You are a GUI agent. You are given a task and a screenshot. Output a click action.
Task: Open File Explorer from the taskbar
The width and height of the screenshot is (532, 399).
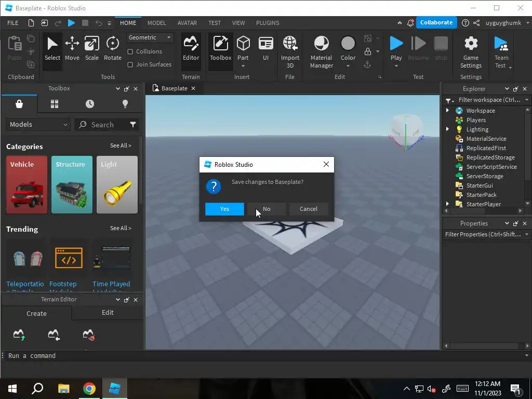pyautogui.click(x=63, y=389)
